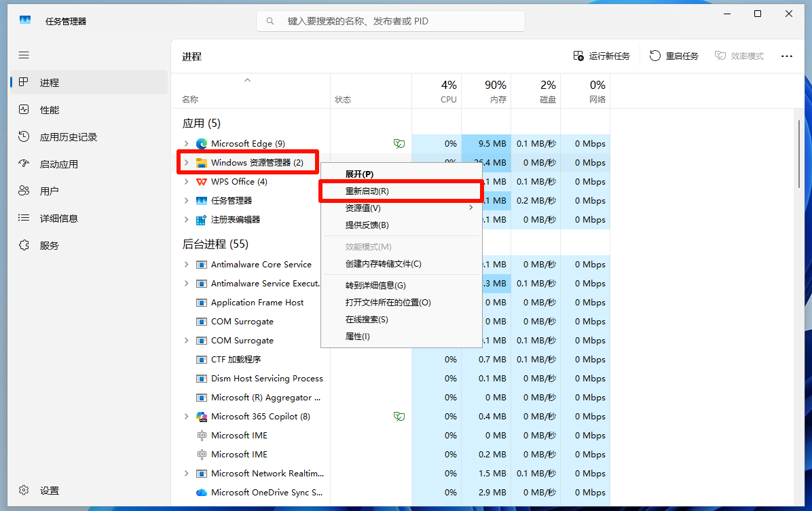
Task: Click the Windows 资源管理器 folder icon
Action: coord(202,163)
